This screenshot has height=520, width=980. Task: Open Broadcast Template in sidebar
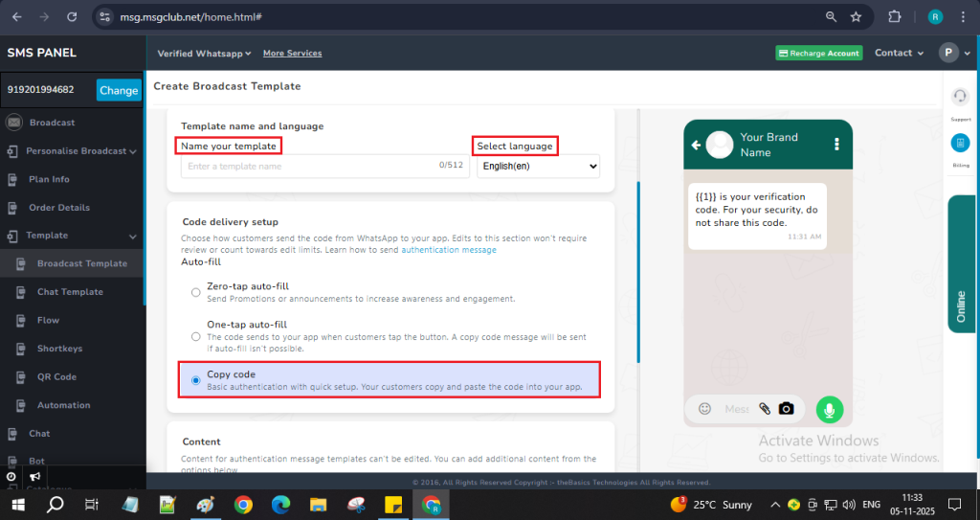81,263
